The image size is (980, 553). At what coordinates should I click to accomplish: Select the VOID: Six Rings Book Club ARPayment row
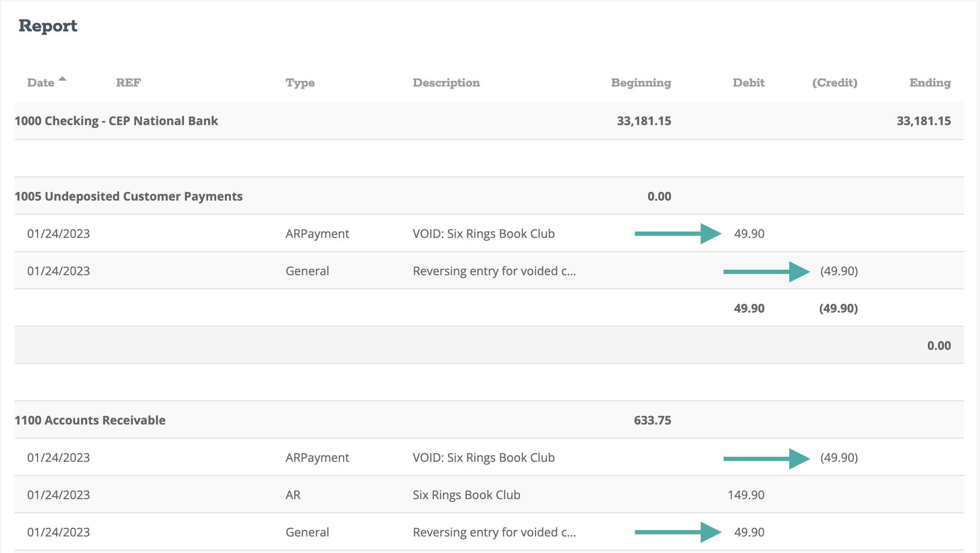click(x=484, y=233)
